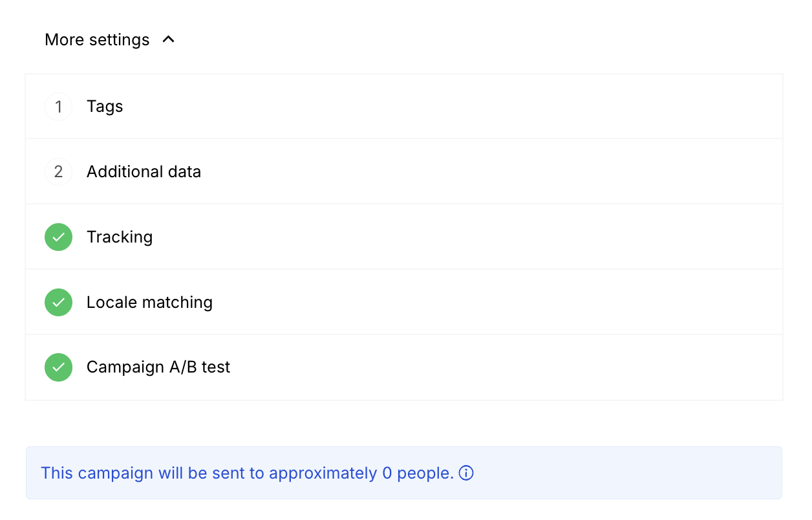Click the green checkmark beside Locale matching
This screenshot has width=812, height=520.
tap(58, 302)
